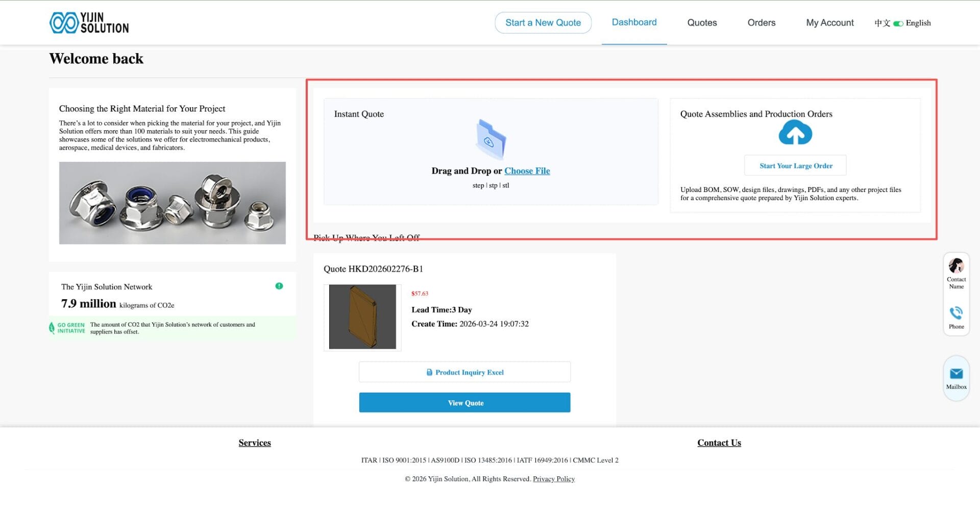Click the drag and drop upload area
Image resolution: width=980 pixels, height=507 pixels.
pyautogui.click(x=491, y=152)
